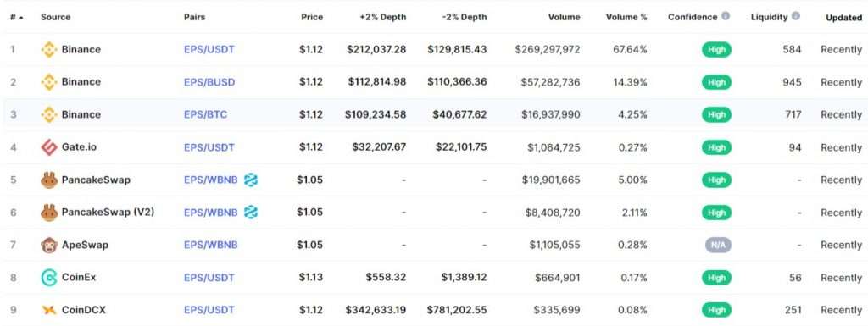Open the EPS/BTC pair link
This screenshot has width=868, height=326.
click(x=205, y=115)
